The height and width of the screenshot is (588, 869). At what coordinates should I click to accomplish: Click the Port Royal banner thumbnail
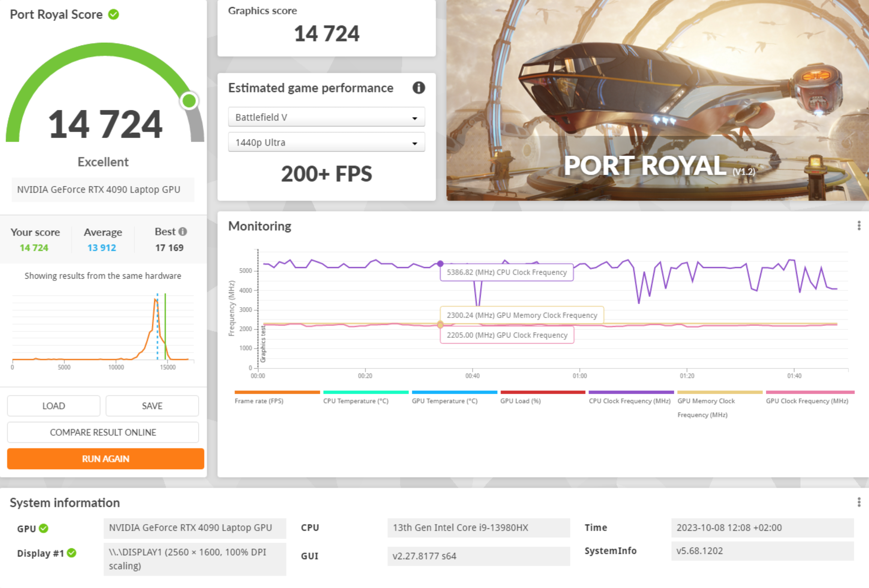657,100
